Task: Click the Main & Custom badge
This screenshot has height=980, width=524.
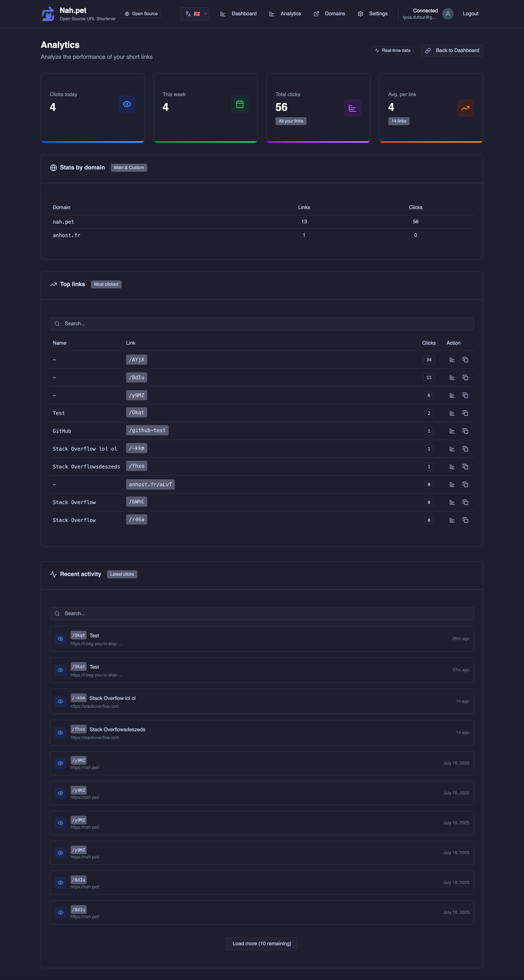Action: [129, 168]
